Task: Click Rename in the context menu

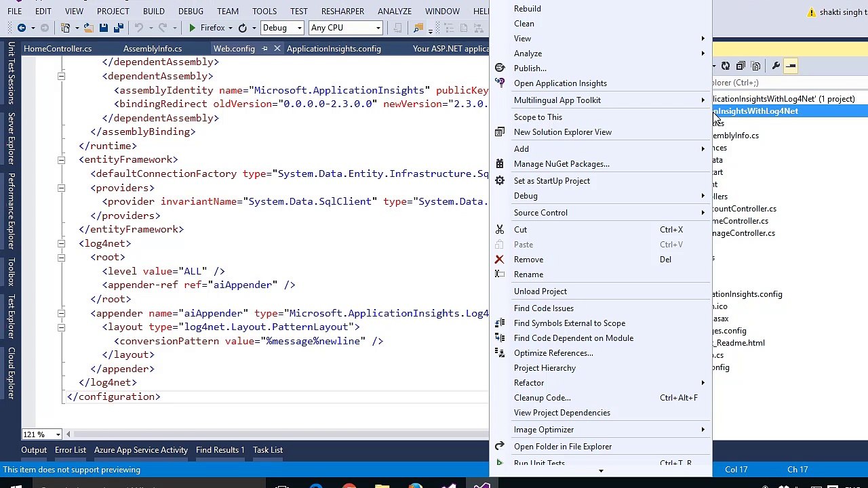Action: [601, 274]
